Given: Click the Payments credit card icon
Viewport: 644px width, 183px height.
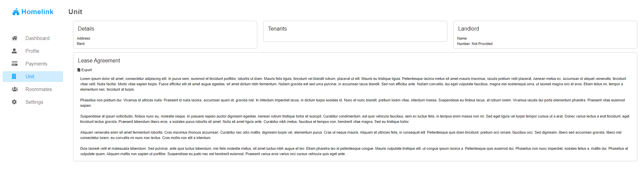Looking at the screenshot, I should [14, 64].
